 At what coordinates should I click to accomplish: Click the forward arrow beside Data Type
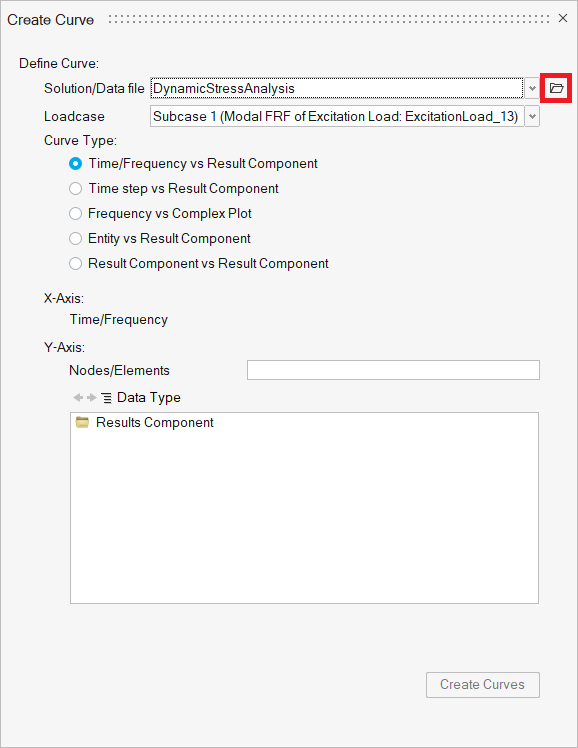(92, 397)
